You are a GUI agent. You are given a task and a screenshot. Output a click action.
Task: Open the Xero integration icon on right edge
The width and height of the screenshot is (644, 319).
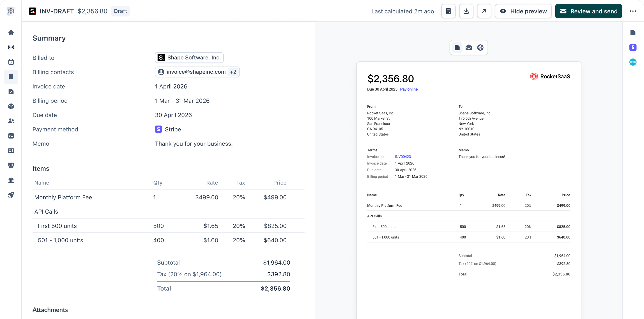tap(633, 62)
